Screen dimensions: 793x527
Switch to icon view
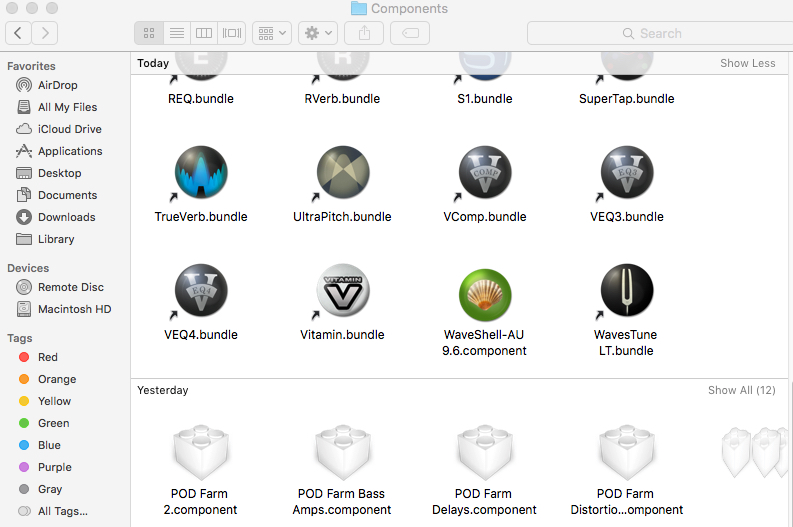pos(149,33)
